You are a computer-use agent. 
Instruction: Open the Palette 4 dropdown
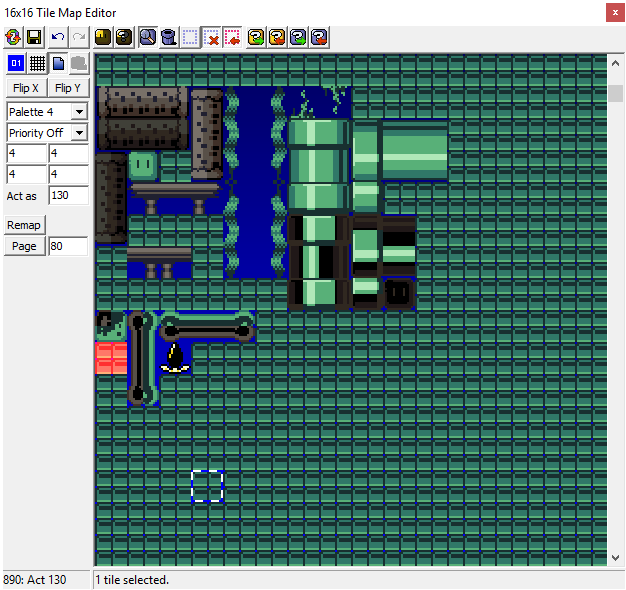pyautogui.click(x=48, y=112)
